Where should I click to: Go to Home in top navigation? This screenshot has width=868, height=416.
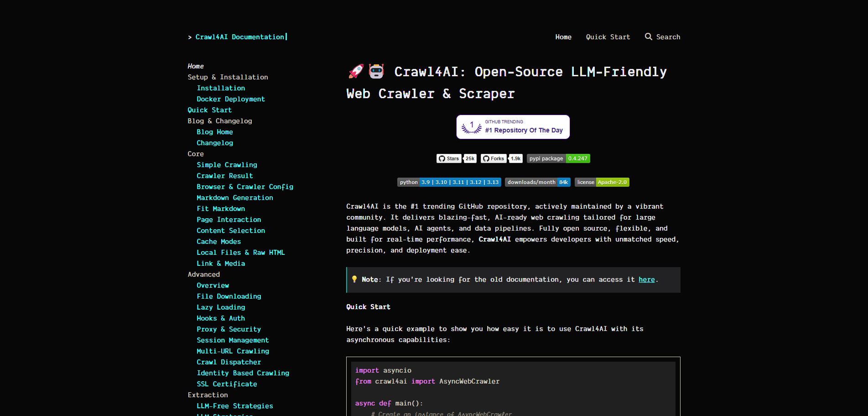pos(563,37)
